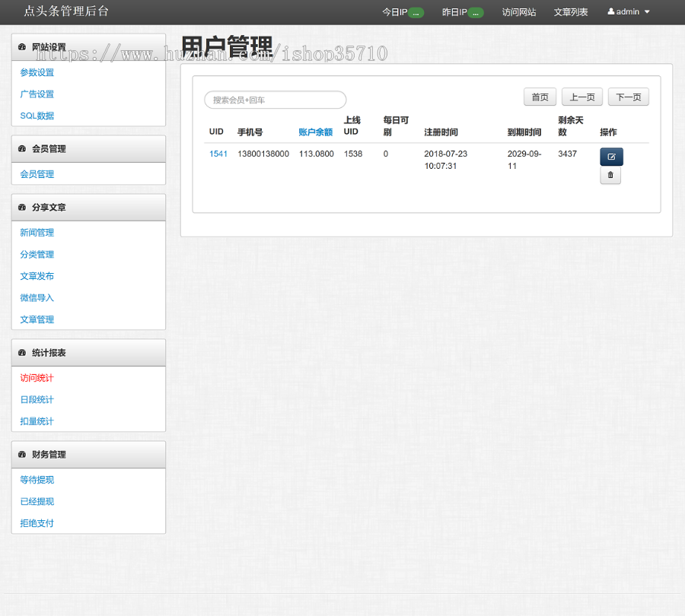Go to 等待提现 in the sidebar
Image resolution: width=685 pixels, height=616 pixels.
pos(37,480)
